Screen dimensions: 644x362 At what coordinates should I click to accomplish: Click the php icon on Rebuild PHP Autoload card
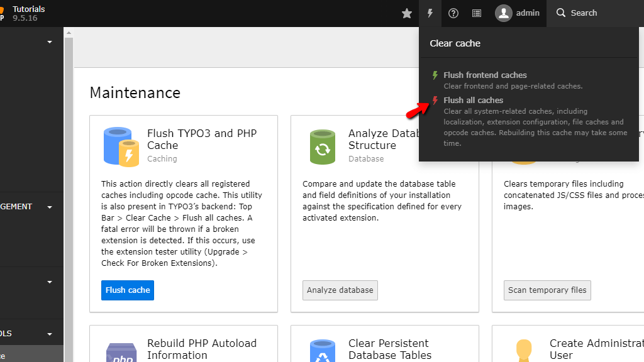point(121,353)
